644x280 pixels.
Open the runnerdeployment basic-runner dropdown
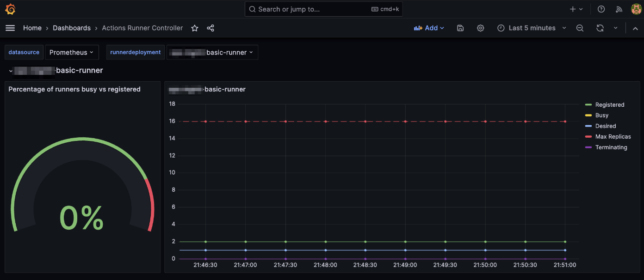coord(212,52)
